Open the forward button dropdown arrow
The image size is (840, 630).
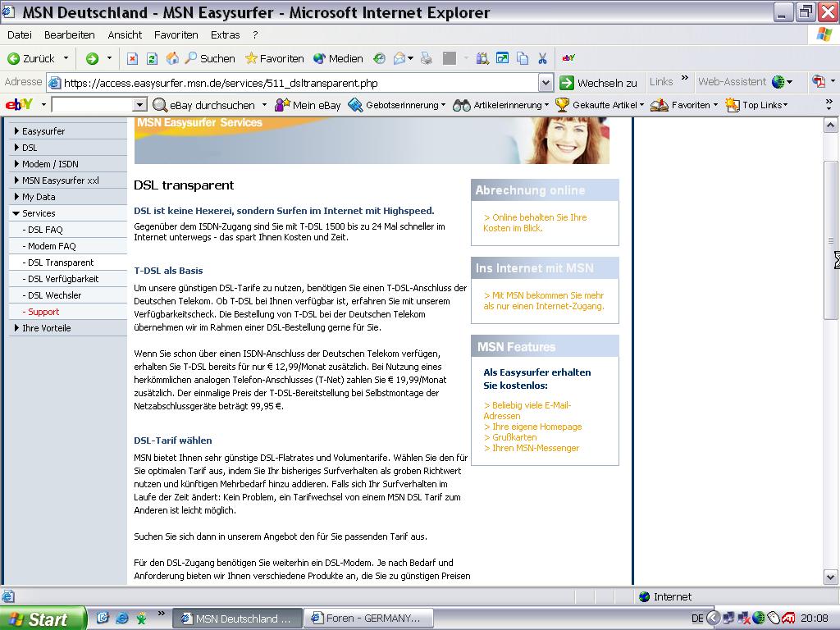(109, 58)
